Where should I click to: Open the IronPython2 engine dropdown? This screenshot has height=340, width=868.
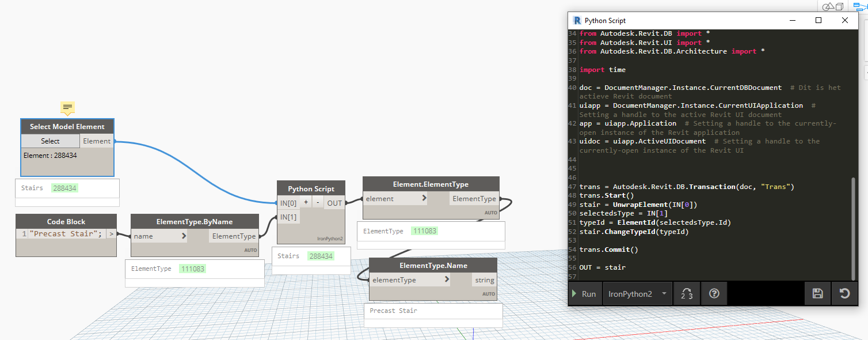pos(637,293)
